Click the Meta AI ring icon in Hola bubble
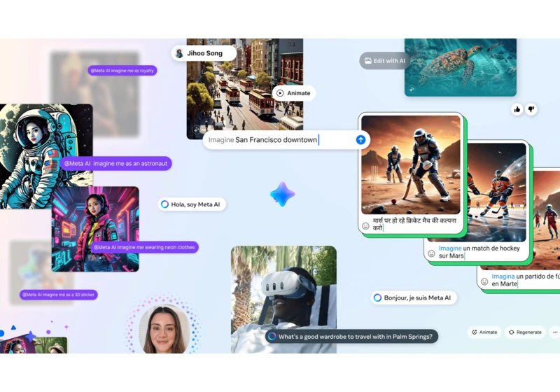This screenshot has width=560, height=392. [x=164, y=204]
